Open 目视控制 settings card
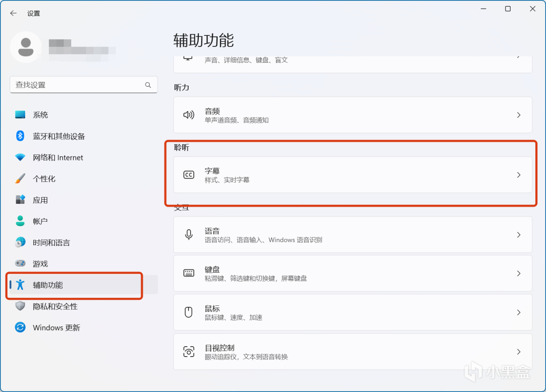This screenshot has height=392, width=546. click(353, 351)
